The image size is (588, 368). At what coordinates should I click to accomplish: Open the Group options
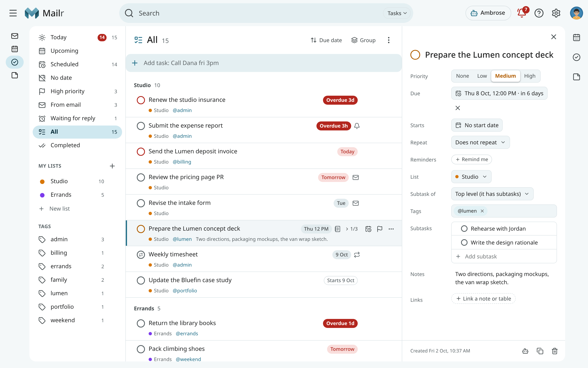pyautogui.click(x=363, y=40)
